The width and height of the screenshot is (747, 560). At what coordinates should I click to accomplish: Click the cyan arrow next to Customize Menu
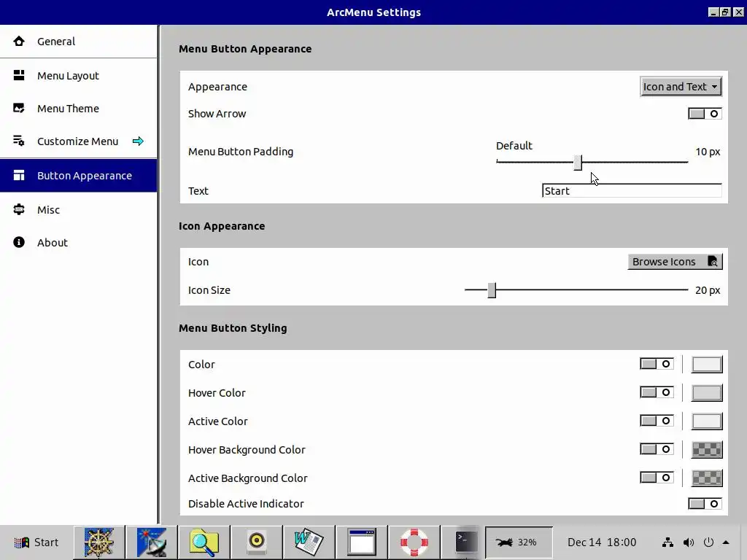click(x=138, y=141)
